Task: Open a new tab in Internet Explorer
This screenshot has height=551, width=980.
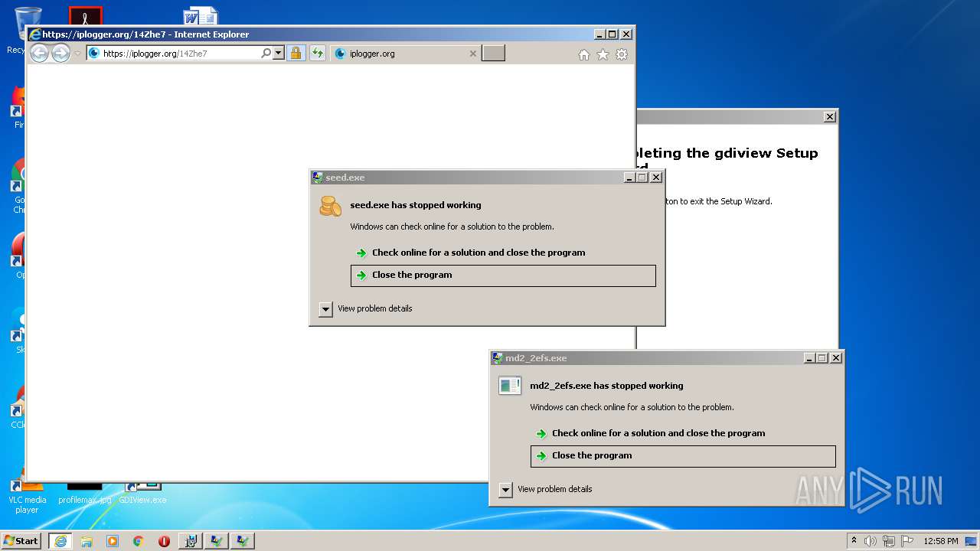Action: coord(493,54)
